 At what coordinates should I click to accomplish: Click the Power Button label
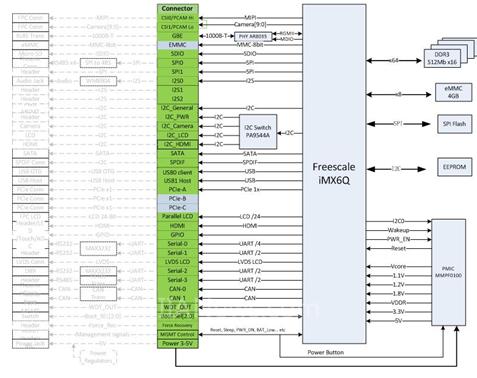[325, 352]
